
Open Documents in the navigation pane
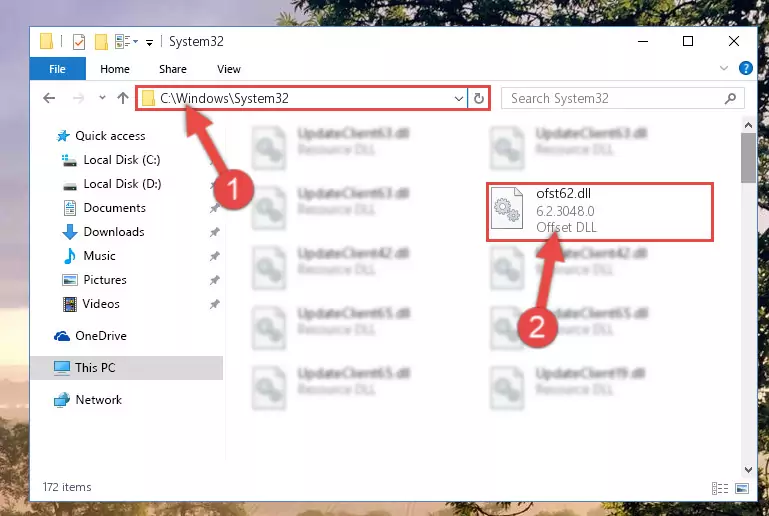click(114, 208)
